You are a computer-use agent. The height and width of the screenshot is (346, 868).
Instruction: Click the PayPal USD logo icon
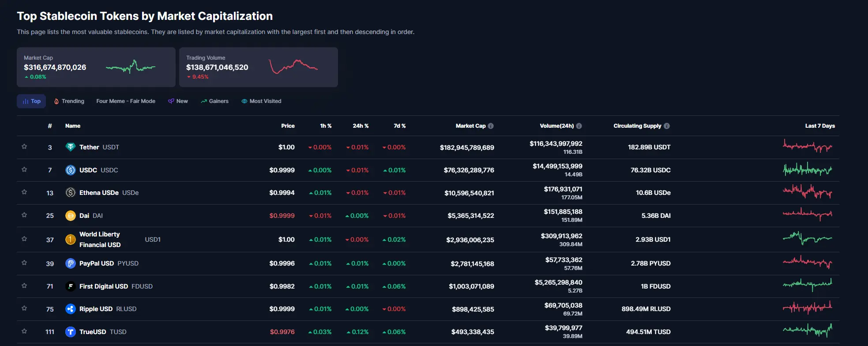coord(70,263)
